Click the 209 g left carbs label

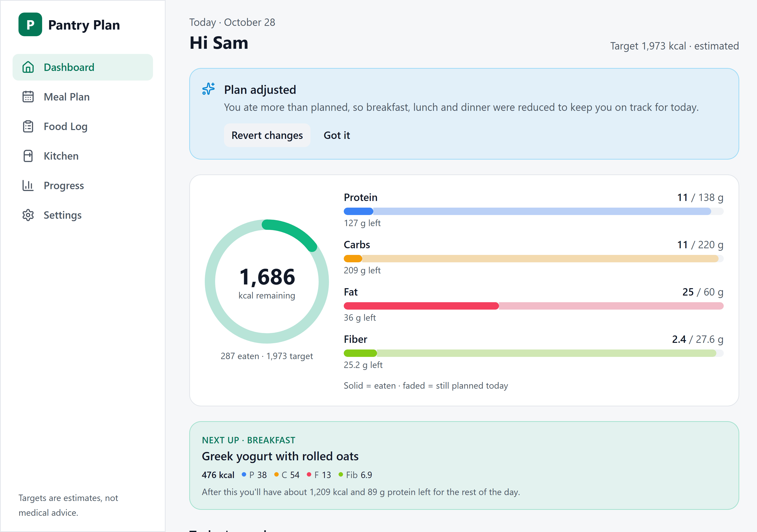click(x=362, y=270)
